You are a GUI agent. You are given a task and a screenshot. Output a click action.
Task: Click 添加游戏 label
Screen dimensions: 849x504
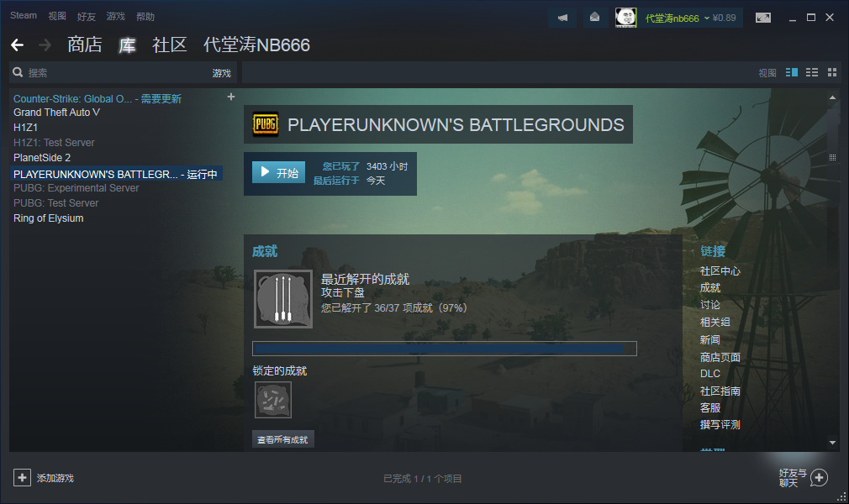(x=55, y=478)
